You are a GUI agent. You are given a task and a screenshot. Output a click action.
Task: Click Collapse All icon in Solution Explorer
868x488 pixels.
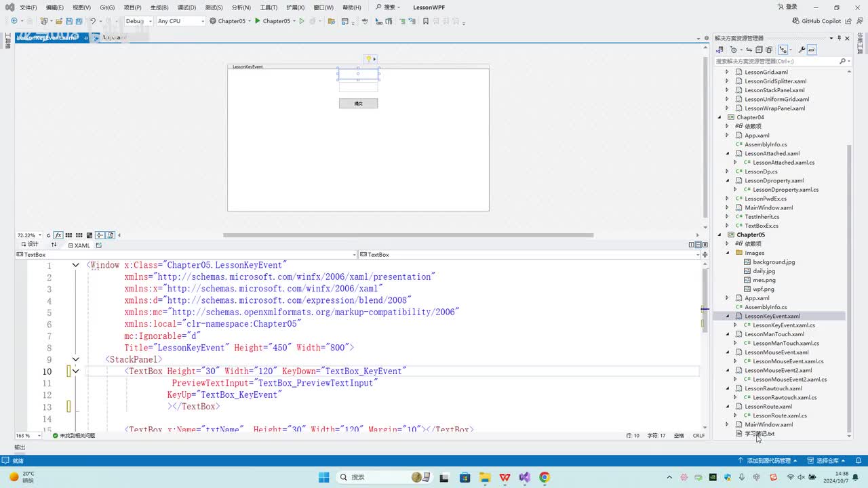pyautogui.click(x=759, y=49)
